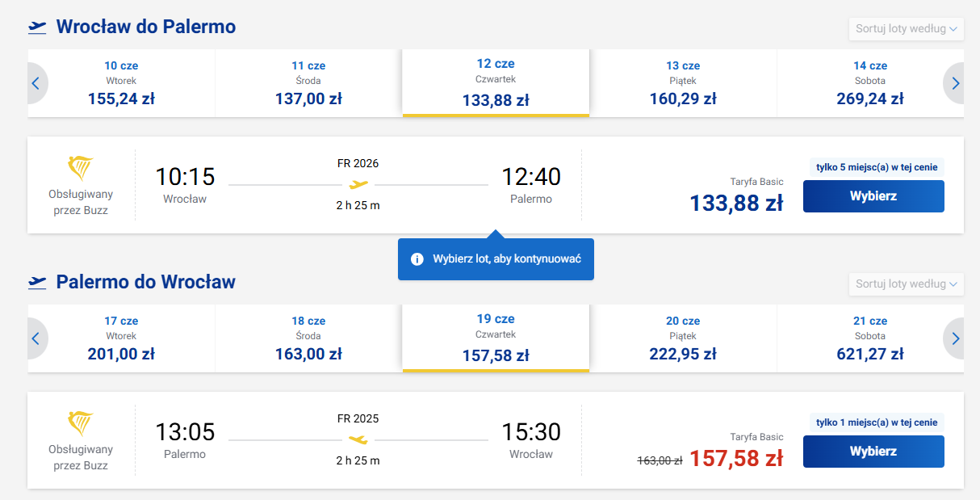Click Ryanair harp logo on FR 2025 flight
The height and width of the screenshot is (500, 980).
click(81, 423)
